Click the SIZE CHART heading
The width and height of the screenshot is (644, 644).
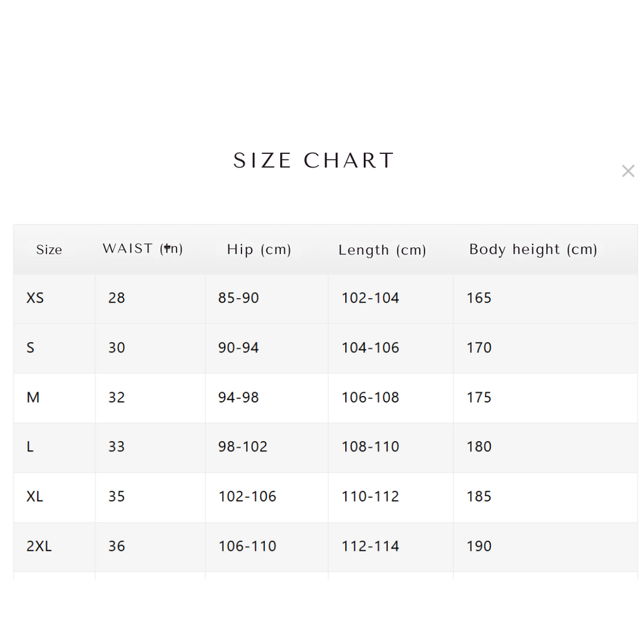[314, 161]
